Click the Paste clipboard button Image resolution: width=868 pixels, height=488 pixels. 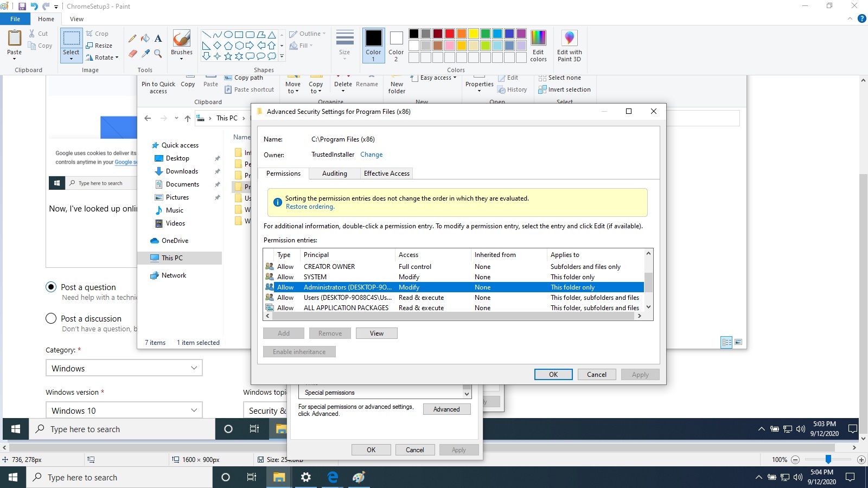click(15, 38)
